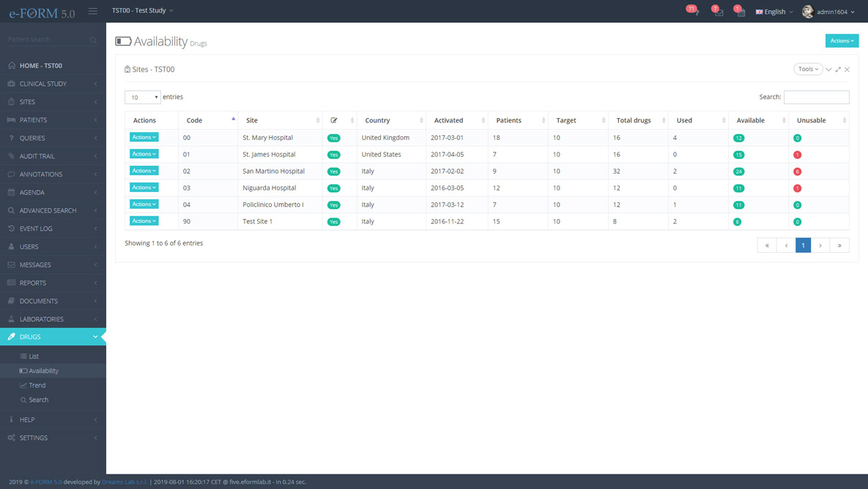Expand the Sites panel to fullscreen

838,70
